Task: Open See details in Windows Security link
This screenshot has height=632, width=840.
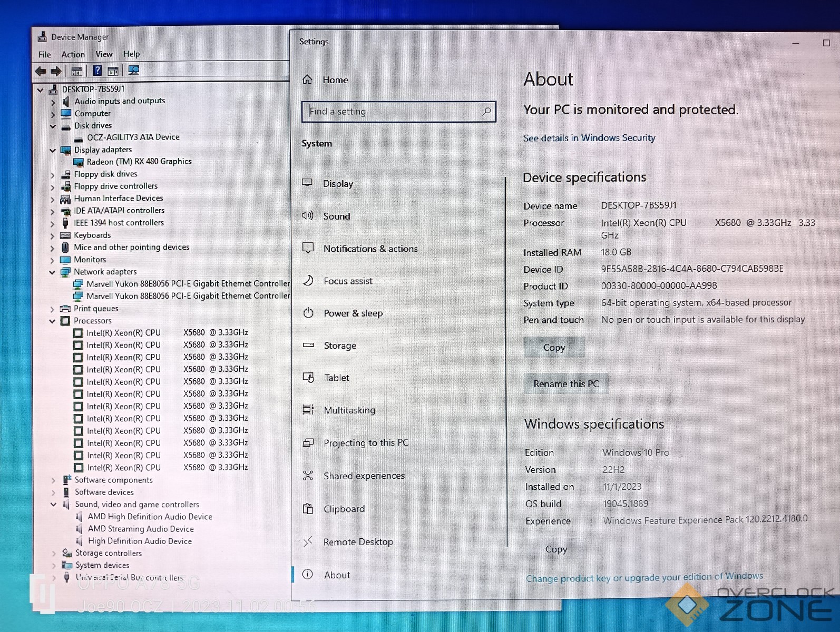Action: 589,138
